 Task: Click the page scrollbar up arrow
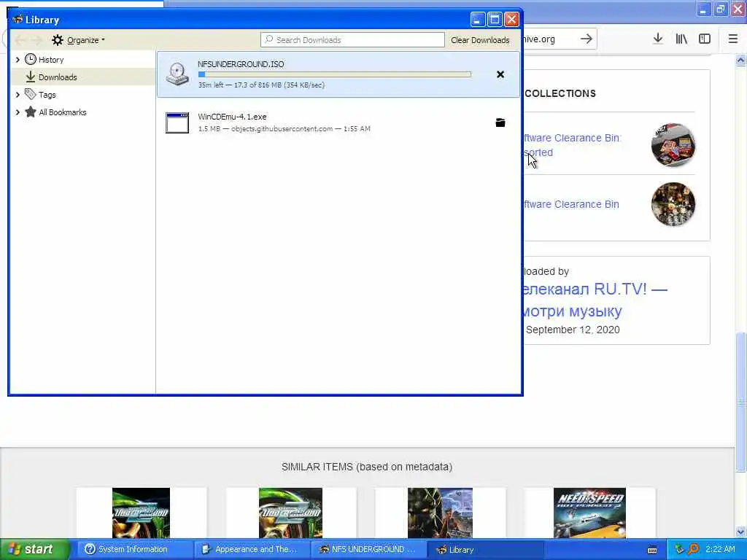click(741, 60)
